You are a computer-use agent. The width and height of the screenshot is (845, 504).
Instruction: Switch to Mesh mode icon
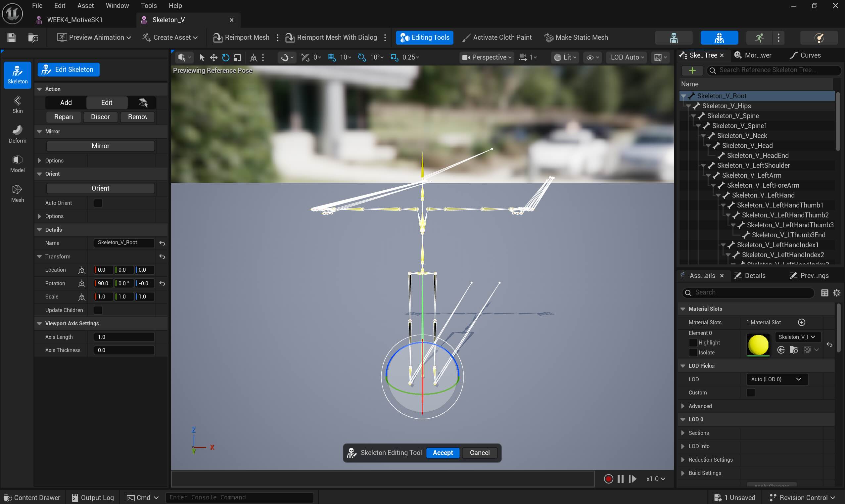tap(17, 193)
